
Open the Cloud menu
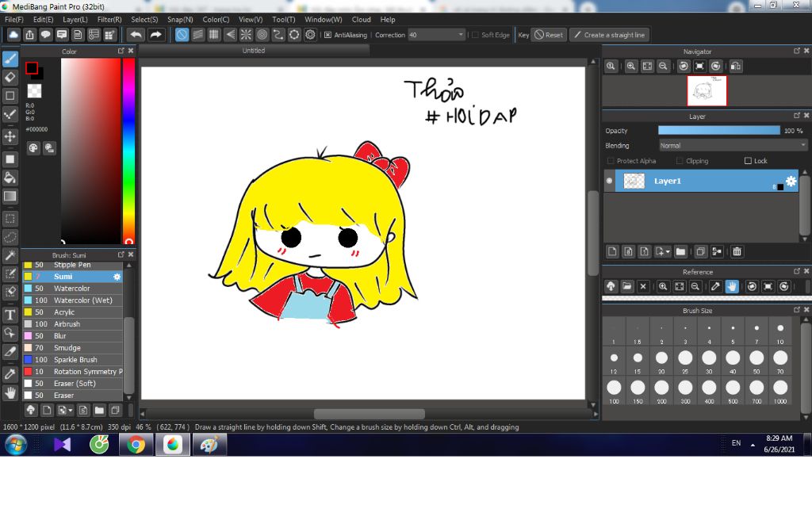click(361, 19)
